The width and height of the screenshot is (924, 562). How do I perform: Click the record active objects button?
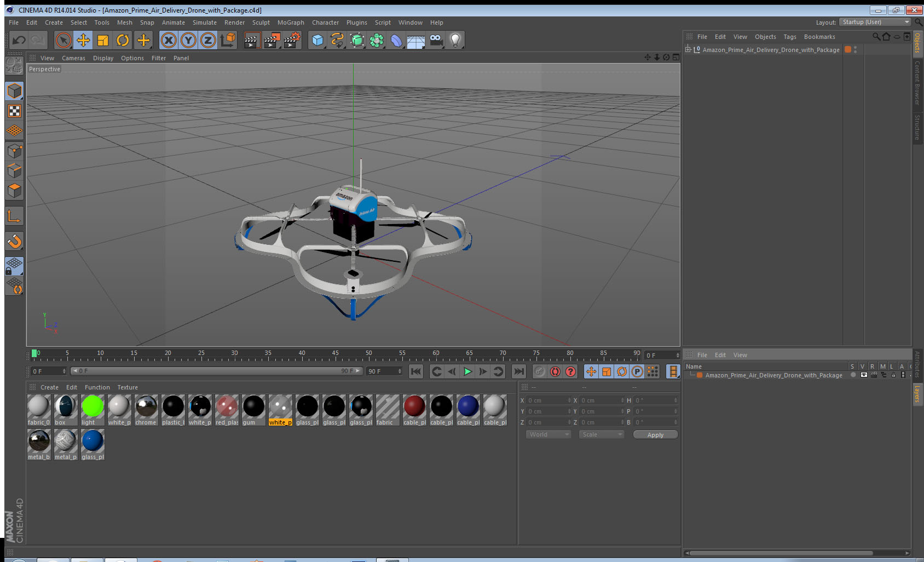click(x=540, y=371)
